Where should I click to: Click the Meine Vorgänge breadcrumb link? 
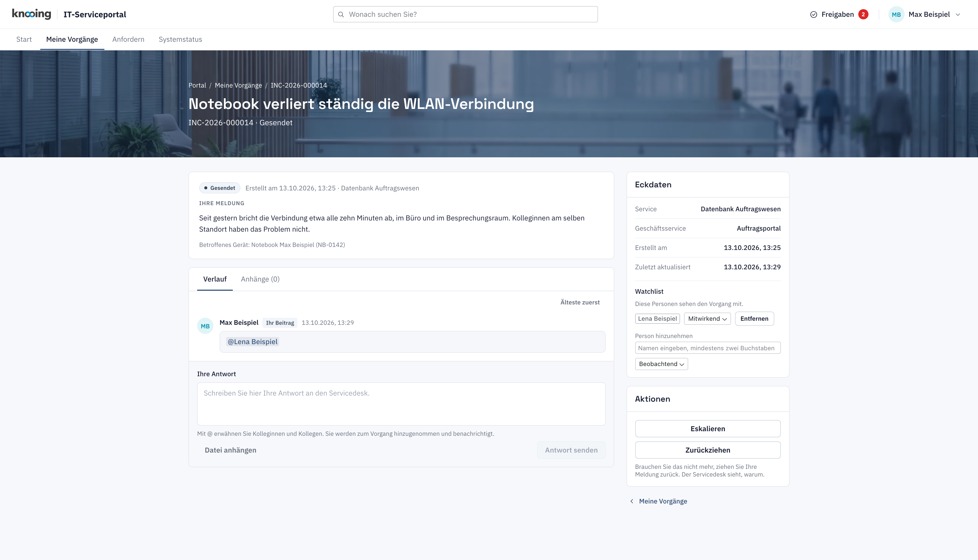coord(238,85)
